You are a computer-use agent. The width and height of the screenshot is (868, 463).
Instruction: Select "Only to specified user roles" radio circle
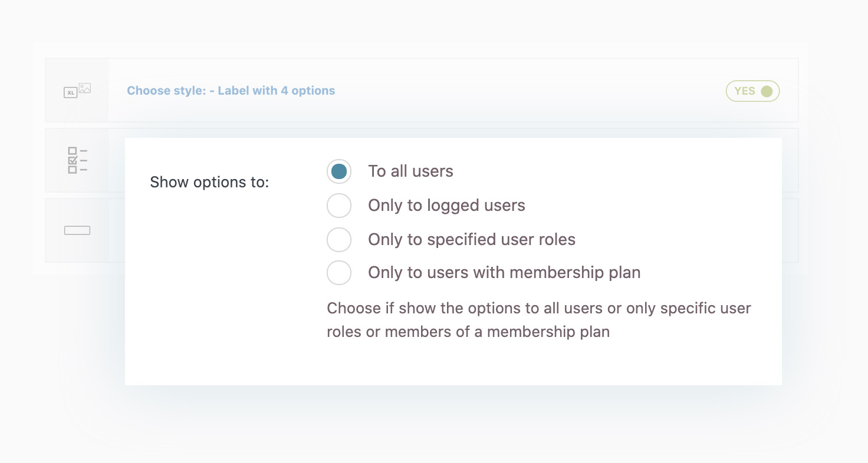[x=339, y=240]
